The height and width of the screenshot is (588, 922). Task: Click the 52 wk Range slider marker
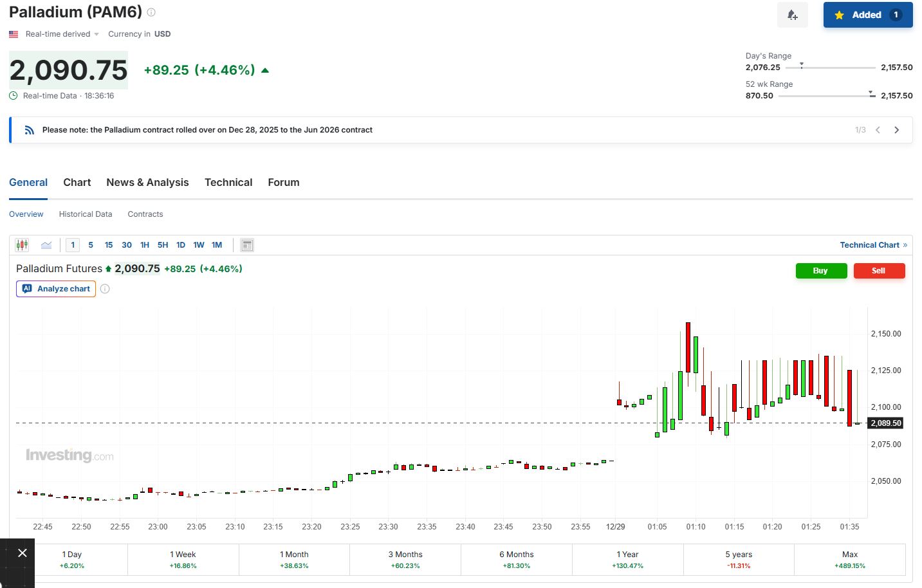871,94
